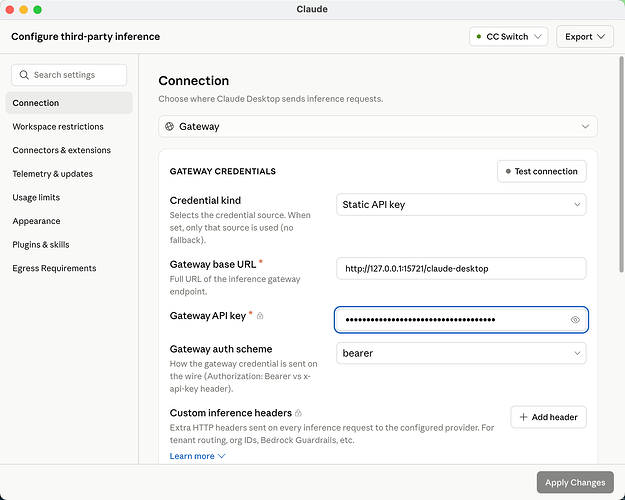Reveal the Gateway API key with eye icon
Screen dimensions: 625x500
(575, 320)
